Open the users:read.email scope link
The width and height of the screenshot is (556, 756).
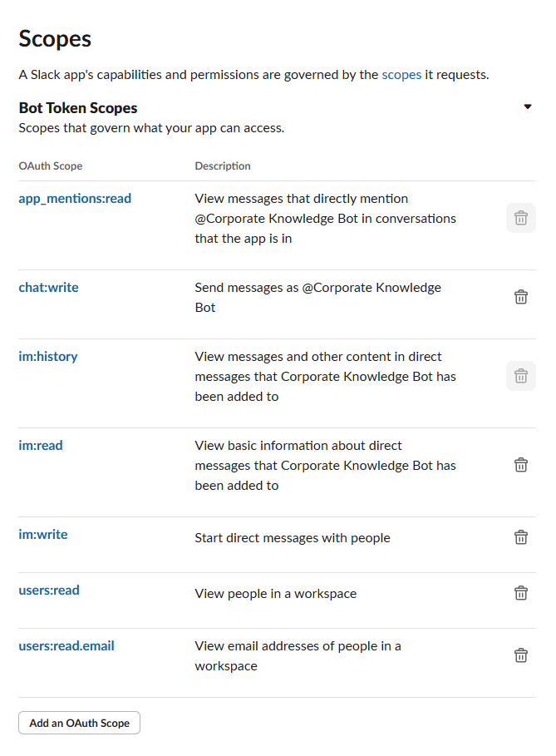tap(66, 646)
